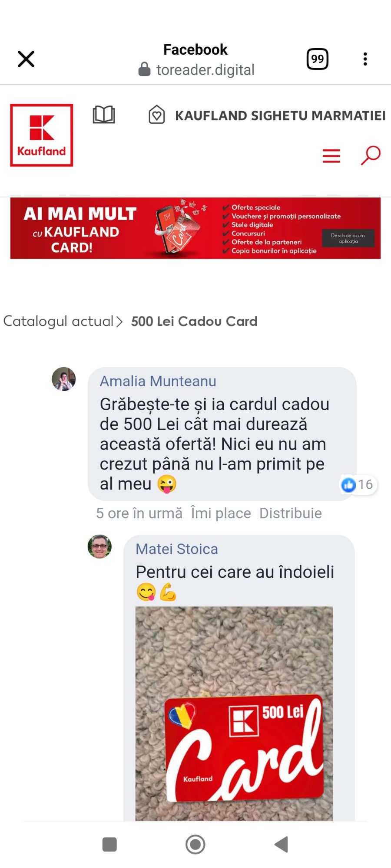Tap the Deschide acum aplicația button

pyautogui.click(x=348, y=238)
